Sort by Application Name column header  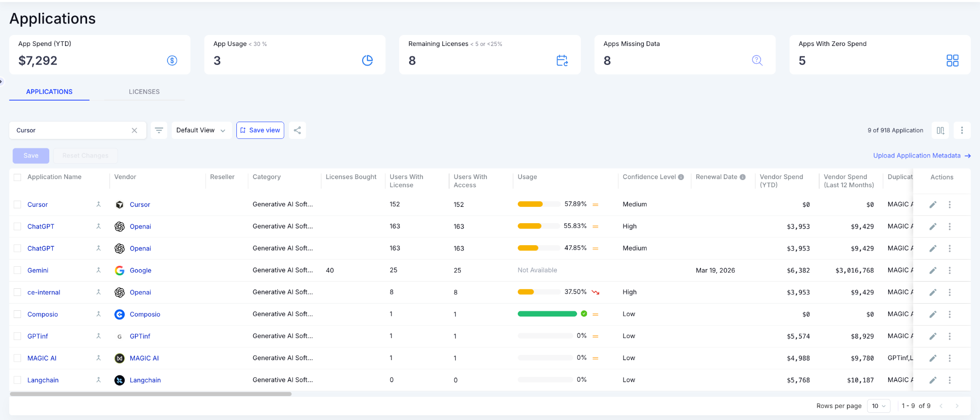[x=54, y=177]
